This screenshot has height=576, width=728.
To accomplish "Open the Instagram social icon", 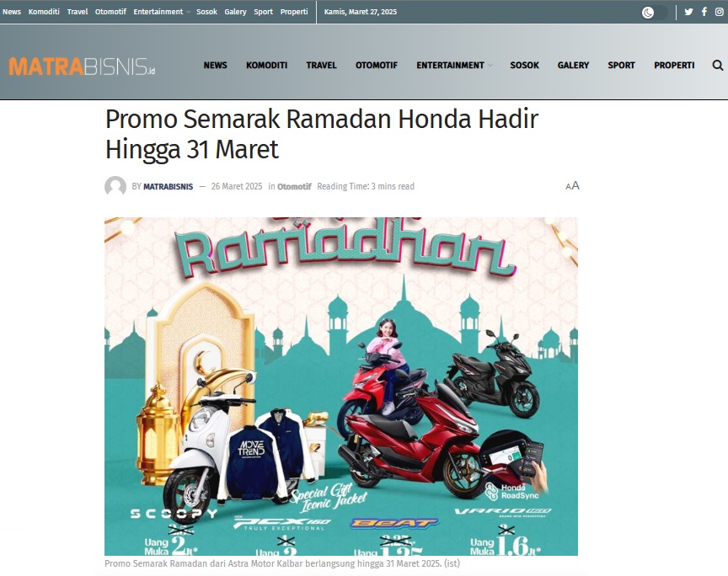I will click(720, 12).
